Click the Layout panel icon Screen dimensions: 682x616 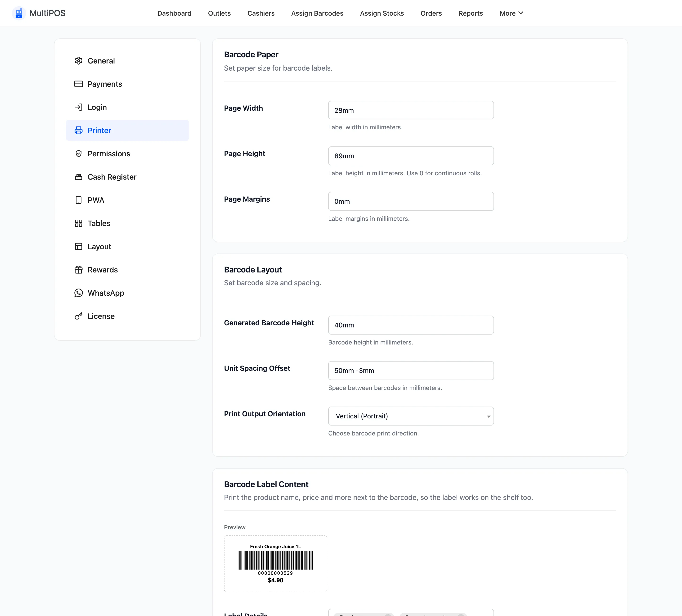[x=78, y=247]
